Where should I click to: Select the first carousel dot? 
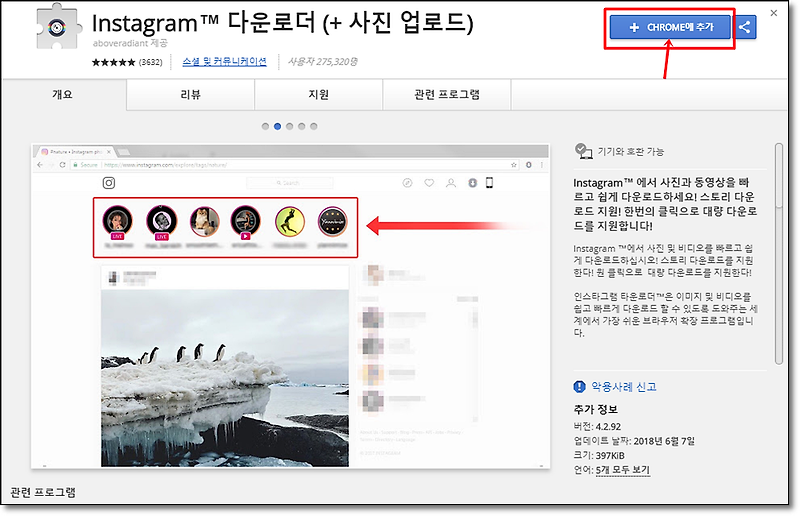click(x=265, y=126)
